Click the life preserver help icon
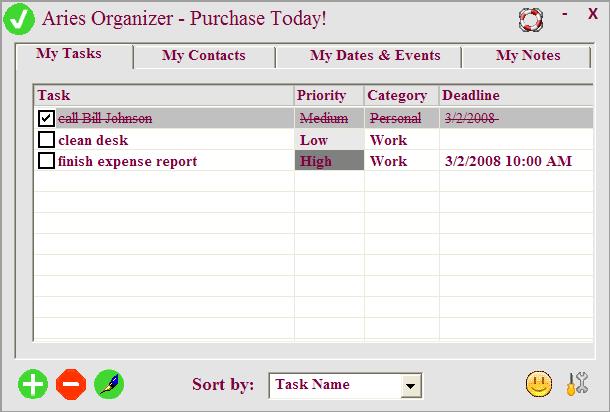This screenshot has height=412, width=610. click(x=531, y=19)
